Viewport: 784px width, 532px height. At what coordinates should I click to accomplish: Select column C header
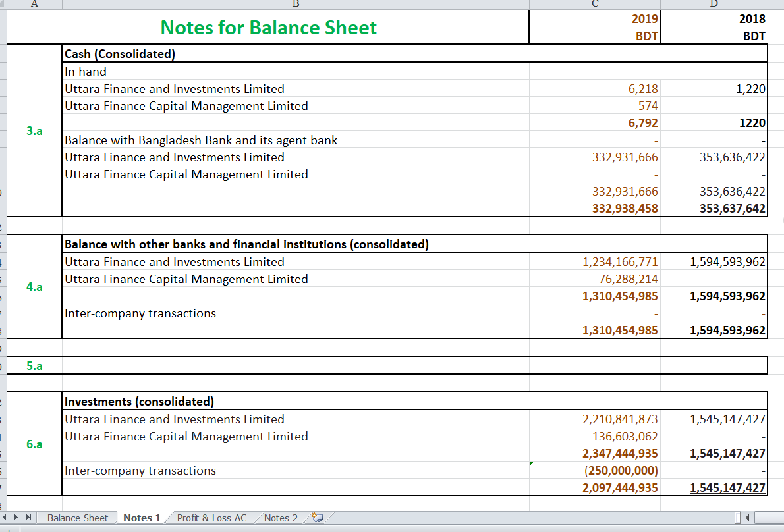594,4
